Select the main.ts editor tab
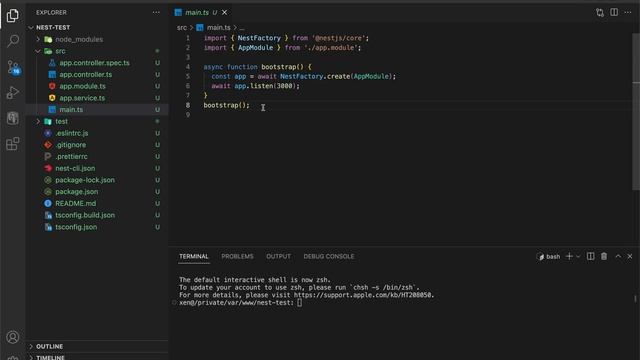Image resolution: width=640 pixels, height=360 pixels. [200, 13]
